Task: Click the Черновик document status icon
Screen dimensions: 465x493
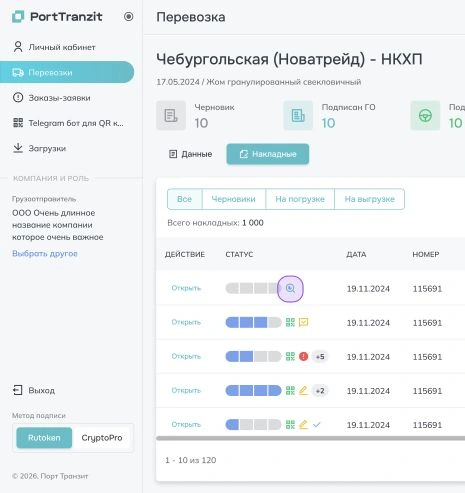Action: pyautogui.click(x=171, y=116)
